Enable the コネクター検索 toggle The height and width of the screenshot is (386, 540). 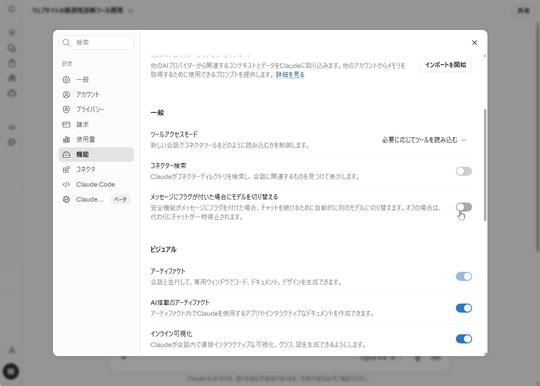tap(464, 171)
